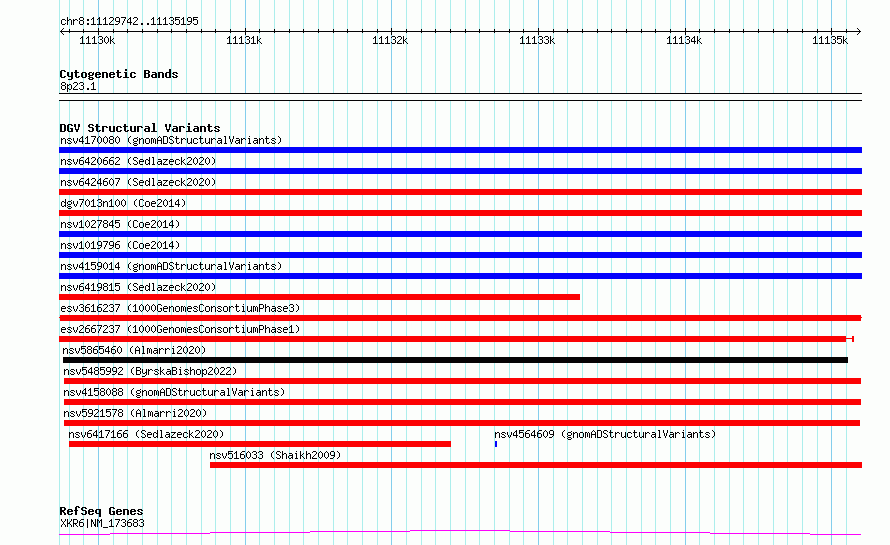Click the red bar under nsv516033

pyautogui.click(x=536, y=465)
